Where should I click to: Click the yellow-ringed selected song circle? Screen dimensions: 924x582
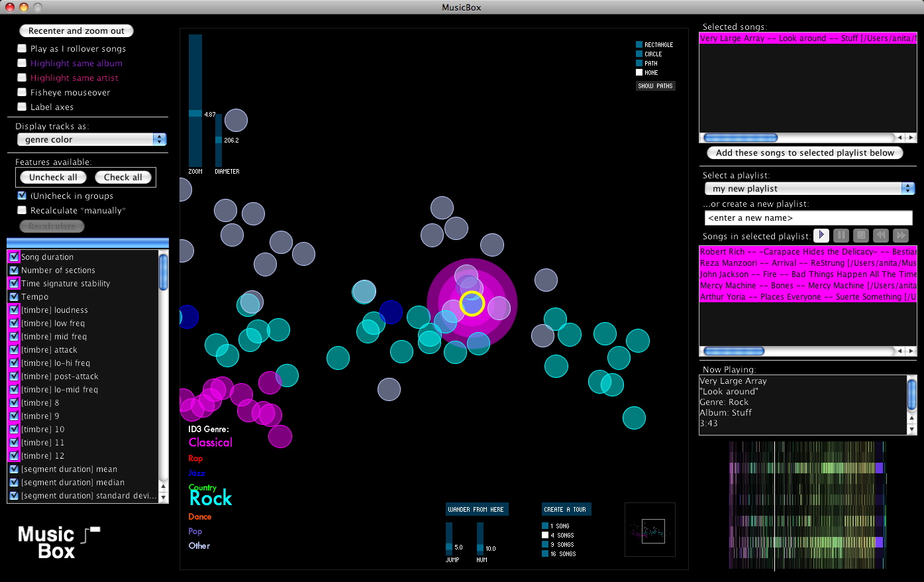tap(472, 304)
